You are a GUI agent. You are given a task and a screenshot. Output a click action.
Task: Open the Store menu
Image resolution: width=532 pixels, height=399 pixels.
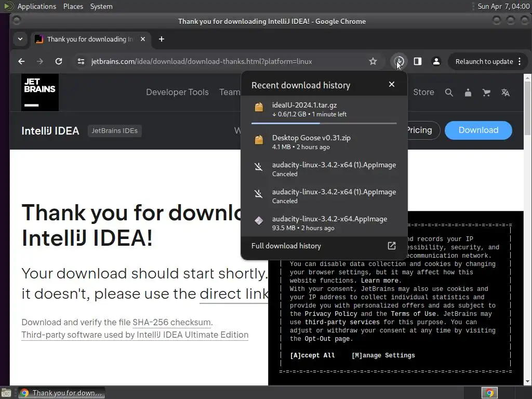(423, 92)
